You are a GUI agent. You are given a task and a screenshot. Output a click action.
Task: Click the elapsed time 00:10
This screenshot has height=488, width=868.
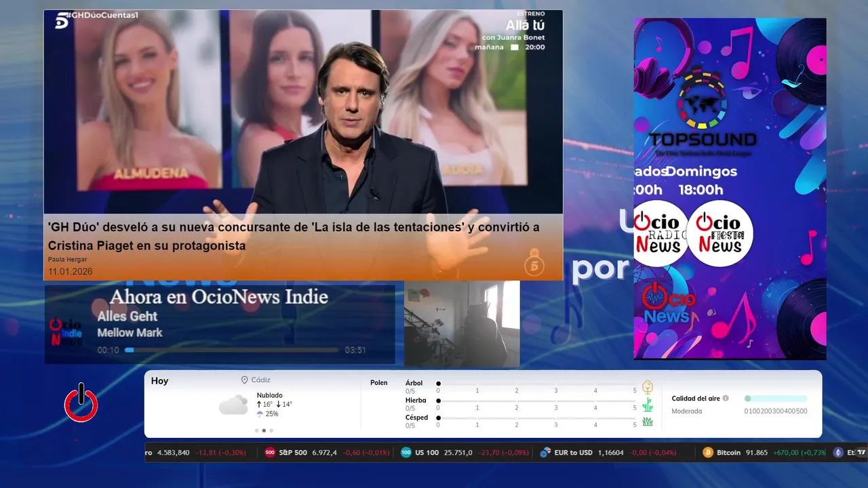(108, 350)
